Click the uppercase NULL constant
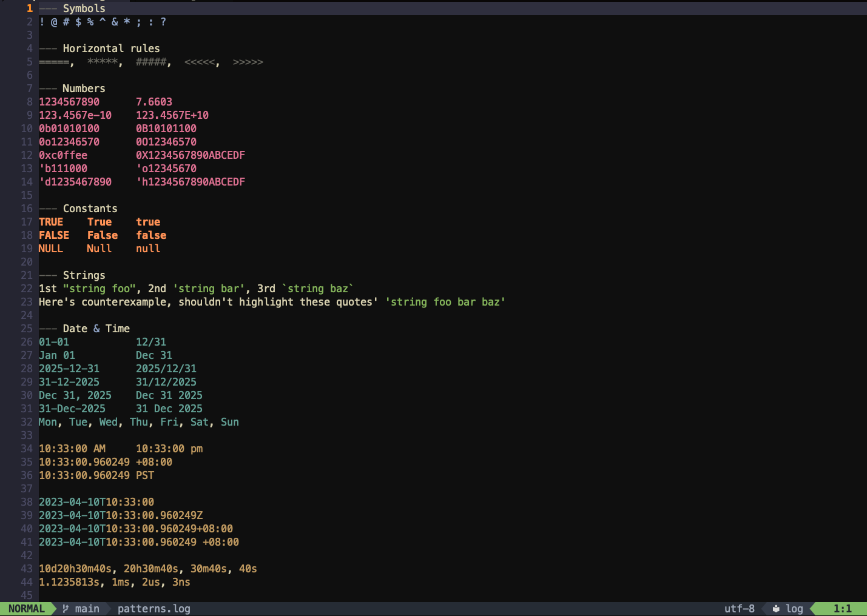The image size is (867, 616). pyautogui.click(x=51, y=249)
